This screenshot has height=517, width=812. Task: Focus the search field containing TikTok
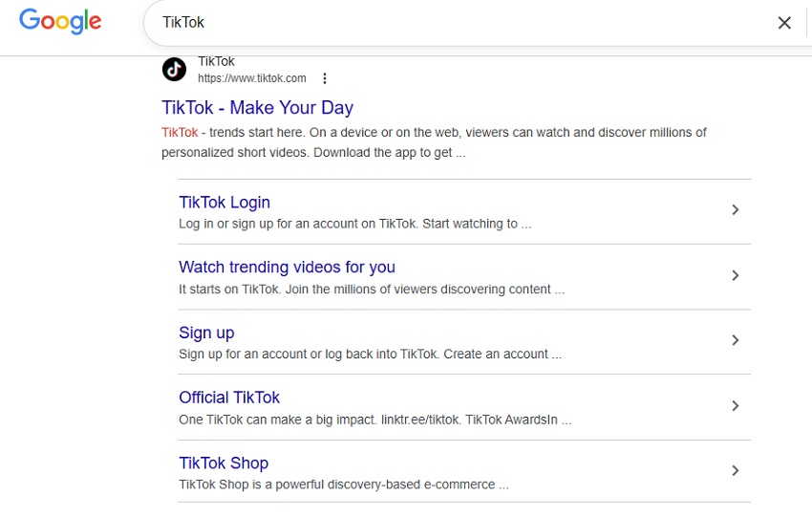pos(459,23)
